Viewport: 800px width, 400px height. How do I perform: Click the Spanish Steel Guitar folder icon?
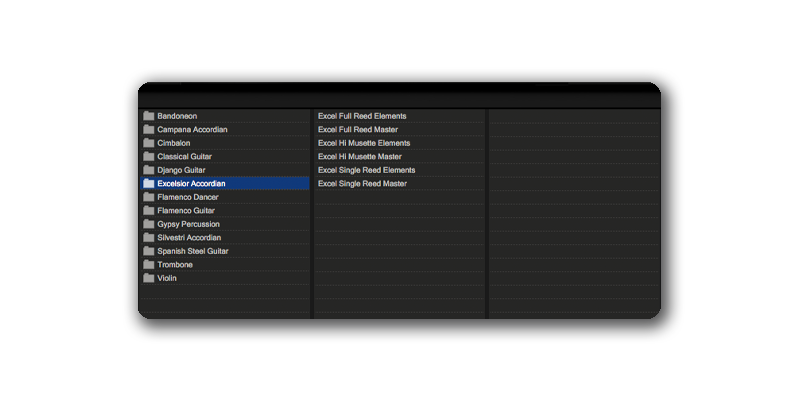pyautogui.click(x=148, y=251)
